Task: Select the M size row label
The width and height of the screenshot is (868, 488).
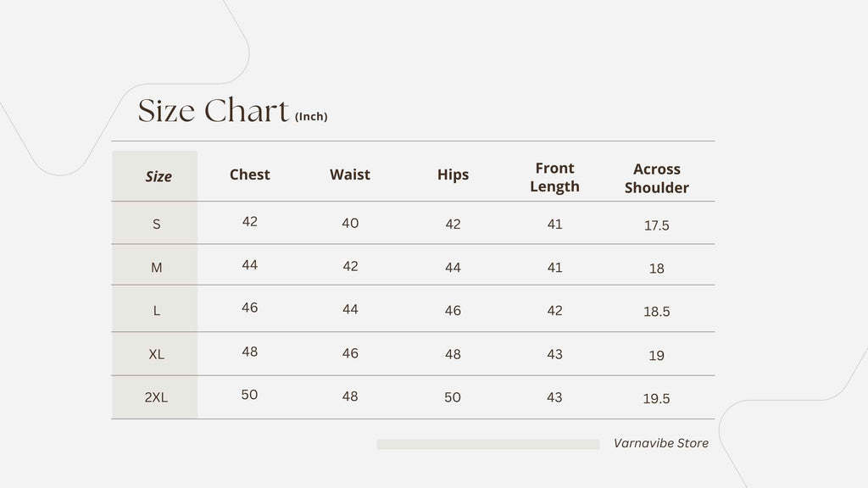Action: [x=157, y=268]
